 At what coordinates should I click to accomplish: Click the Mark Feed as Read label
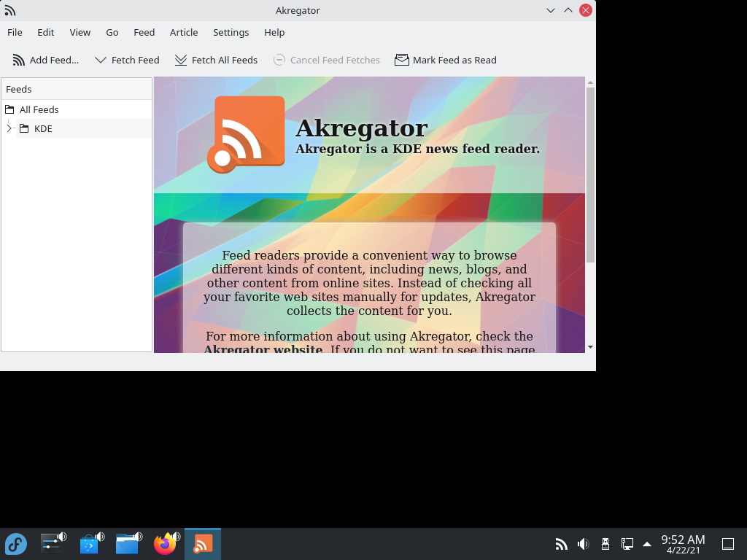tap(454, 60)
